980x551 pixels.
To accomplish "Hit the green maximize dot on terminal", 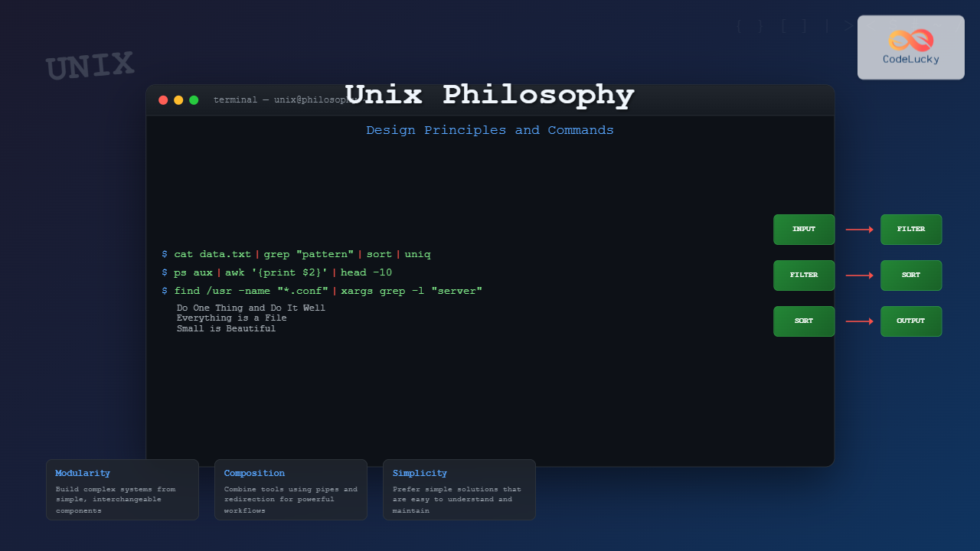I will (x=194, y=100).
